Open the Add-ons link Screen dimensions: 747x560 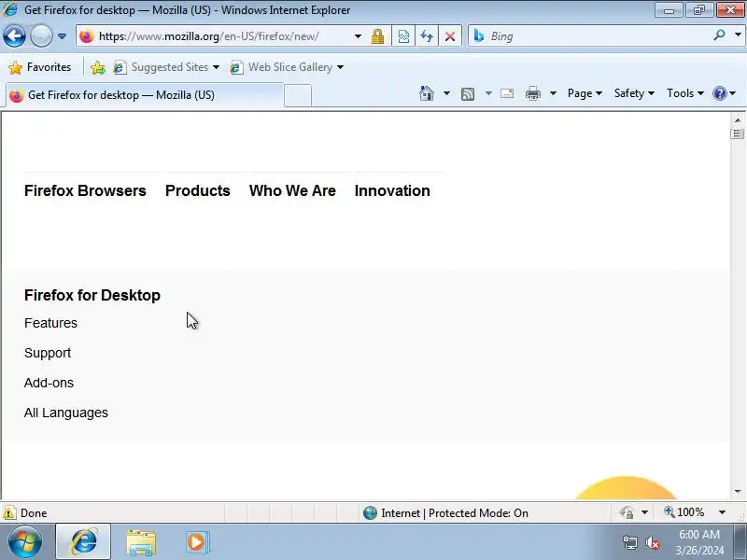[49, 383]
